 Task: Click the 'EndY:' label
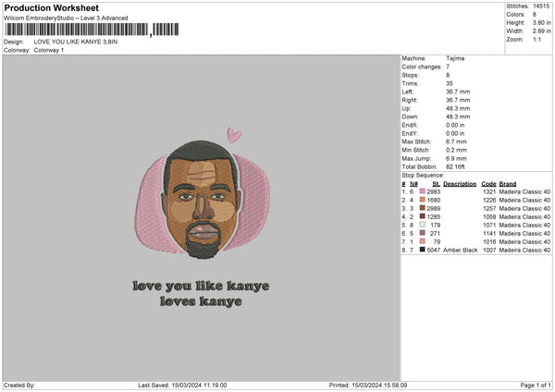pyautogui.click(x=410, y=133)
